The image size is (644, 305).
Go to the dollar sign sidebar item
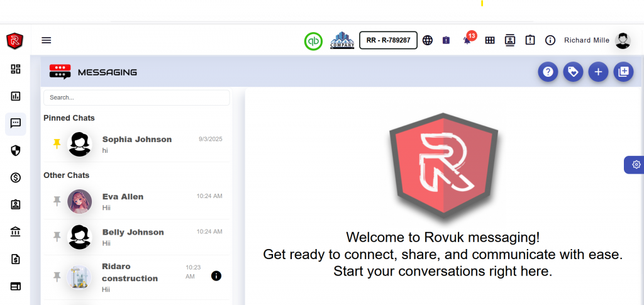(x=16, y=177)
